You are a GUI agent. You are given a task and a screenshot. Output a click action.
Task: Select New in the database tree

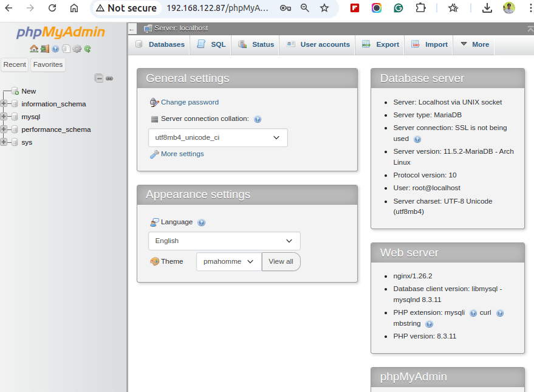pyautogui.click(x=29, y=91)
